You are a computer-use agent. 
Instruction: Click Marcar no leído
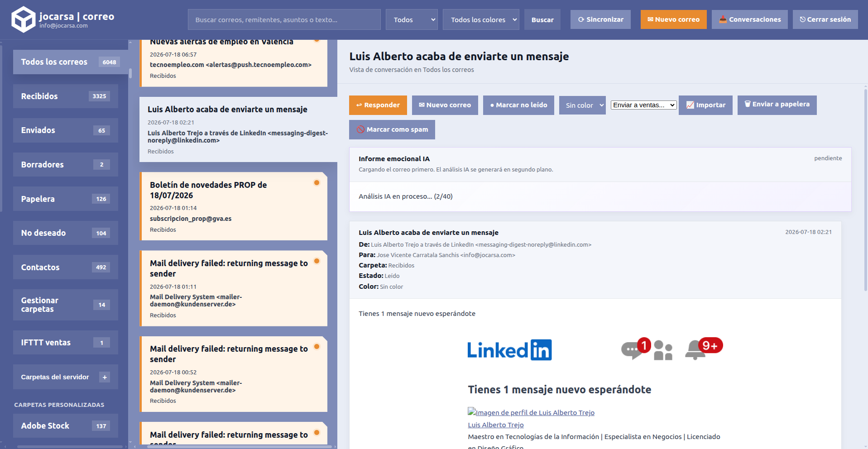pos(518,105)
